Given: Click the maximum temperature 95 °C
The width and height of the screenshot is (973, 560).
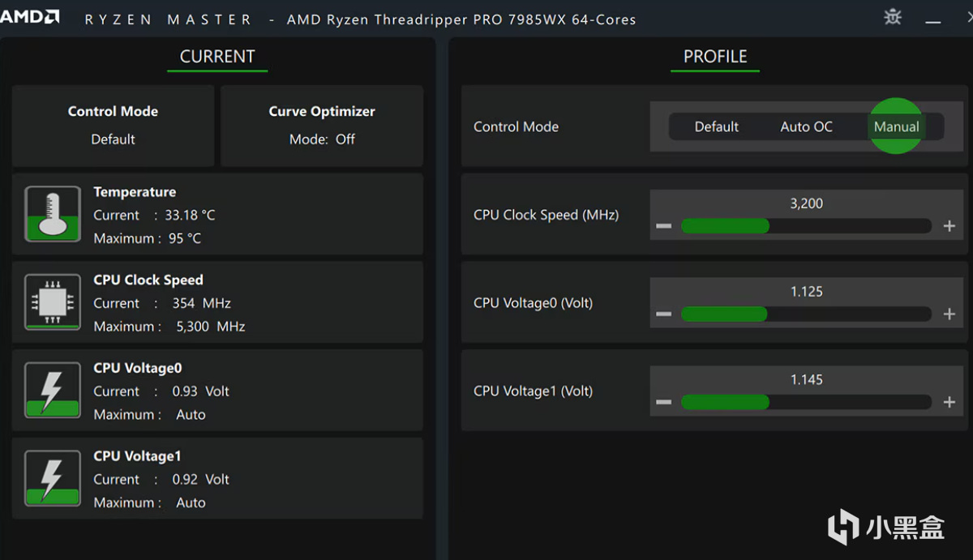Looking at the screenshot, I should 183,238.
